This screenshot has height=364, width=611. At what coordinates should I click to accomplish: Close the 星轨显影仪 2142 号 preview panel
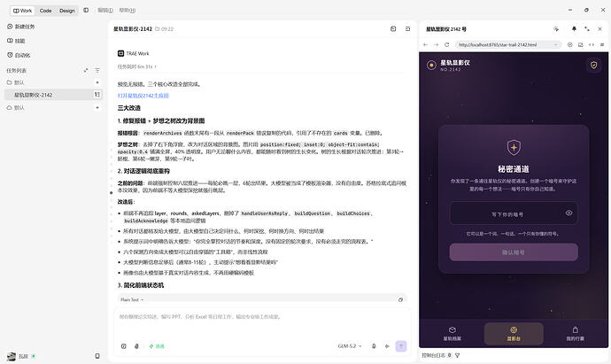tap(600, 29)
